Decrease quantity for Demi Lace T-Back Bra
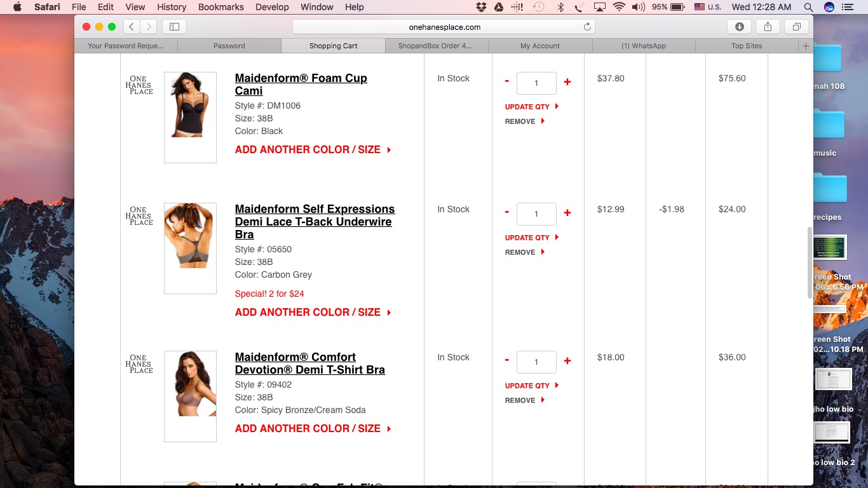The image size is (868, 488). (506, 212)
